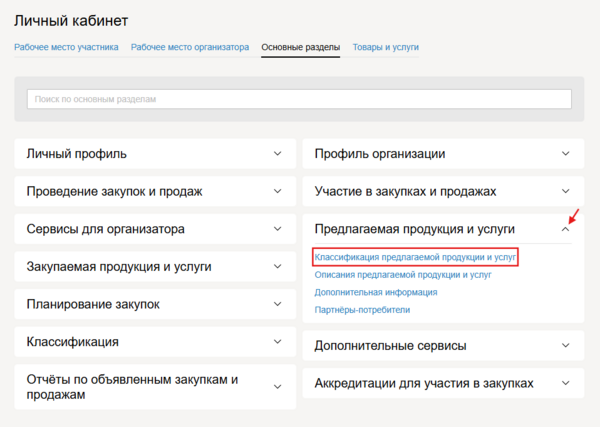Image resolution: width=600 pixels, height=427 pixels.
Task: Select the Основные разделы tab
Action: coord(301,47)
